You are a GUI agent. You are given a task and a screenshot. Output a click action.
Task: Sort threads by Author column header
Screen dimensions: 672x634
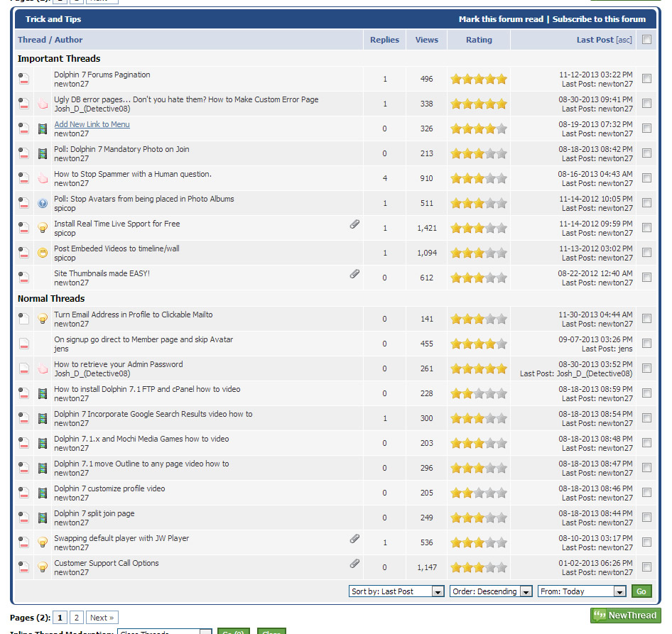pos(69,40)
